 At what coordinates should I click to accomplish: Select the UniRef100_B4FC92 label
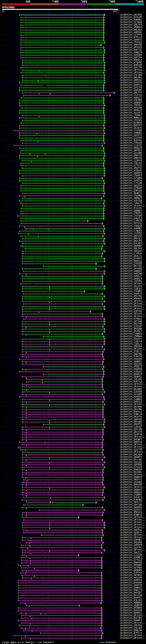coord(131,50)
